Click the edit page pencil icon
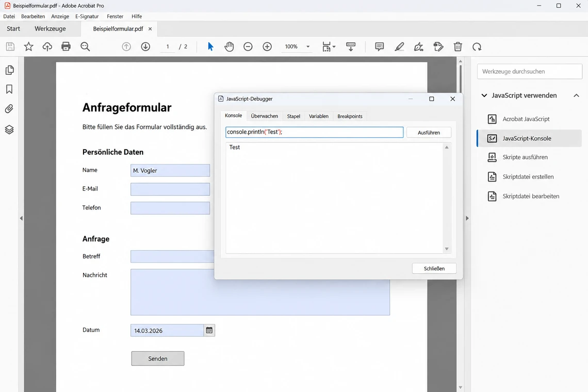The height and width of the screenshot is (392, 588). coord(438,46)
